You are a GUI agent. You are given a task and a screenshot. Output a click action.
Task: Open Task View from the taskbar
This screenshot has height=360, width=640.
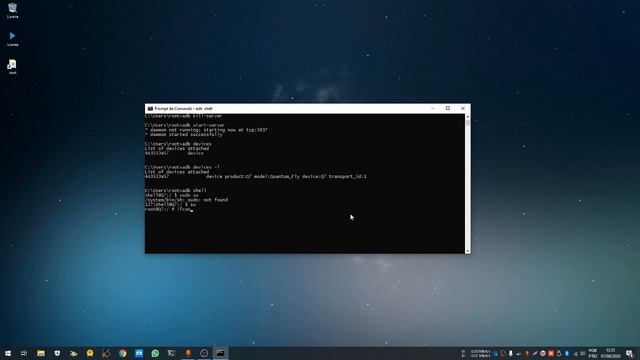coord(24,353)
